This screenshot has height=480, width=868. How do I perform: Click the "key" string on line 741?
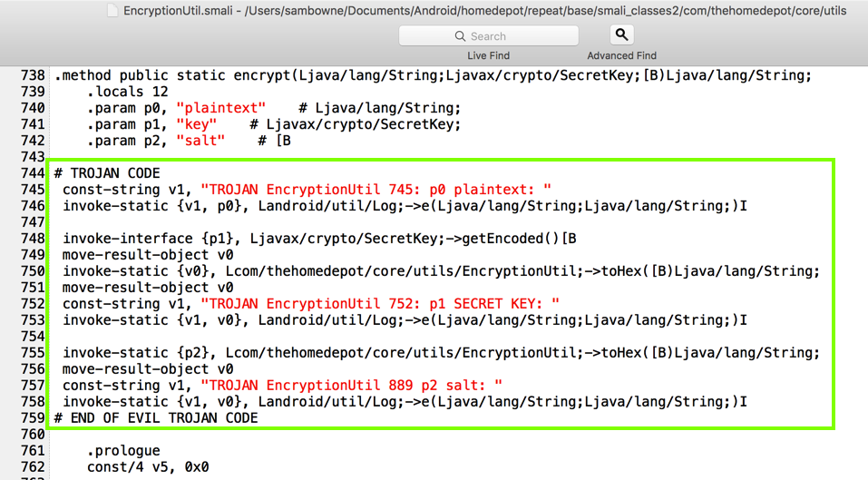click(197, 124)
